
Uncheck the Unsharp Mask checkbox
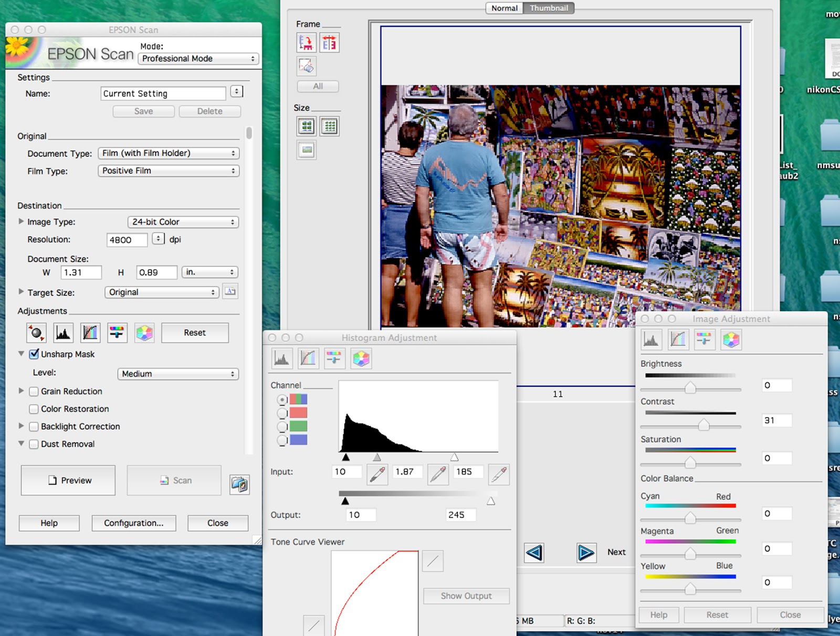34,354
